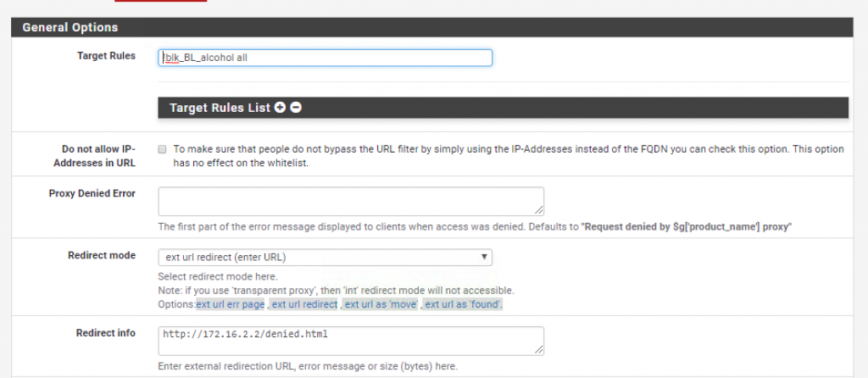Focus the Proxy Denied Error textarea
Viewport: 868px width, 378px height.
[x=351, y=201]
